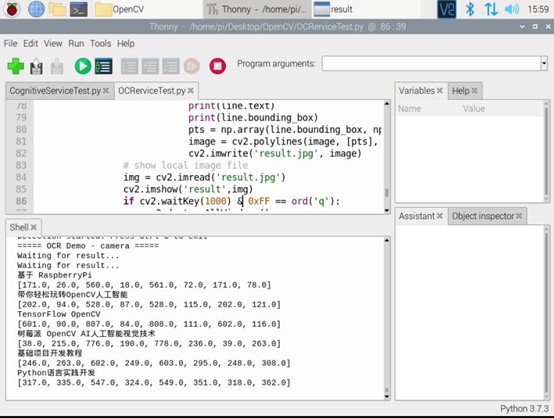Click the 15:59 clock

click(538, 9)
